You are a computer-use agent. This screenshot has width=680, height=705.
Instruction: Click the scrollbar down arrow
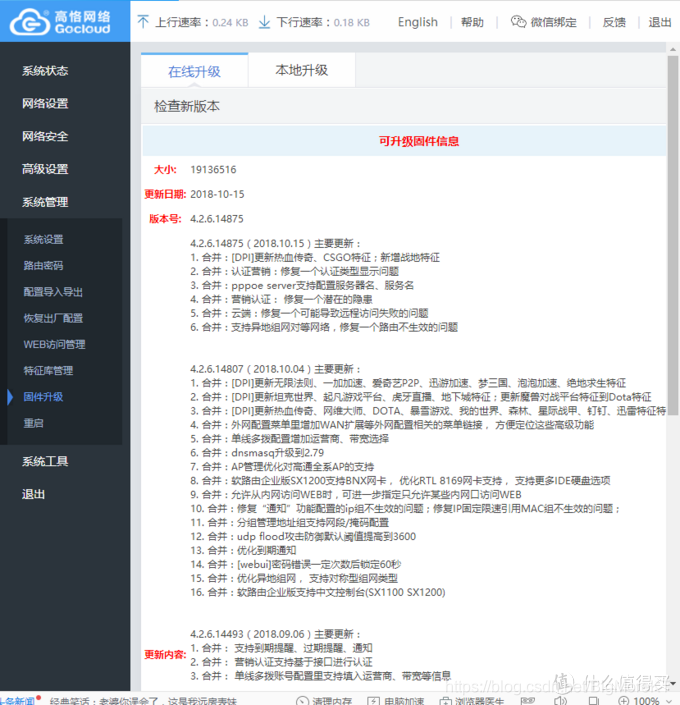tap(673, 683)
